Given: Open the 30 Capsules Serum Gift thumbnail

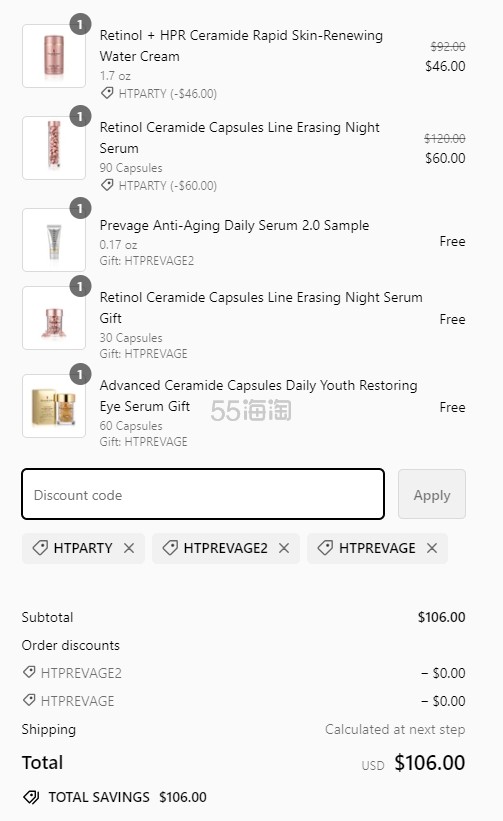Looking at the screenshot, I should [54, 318].
